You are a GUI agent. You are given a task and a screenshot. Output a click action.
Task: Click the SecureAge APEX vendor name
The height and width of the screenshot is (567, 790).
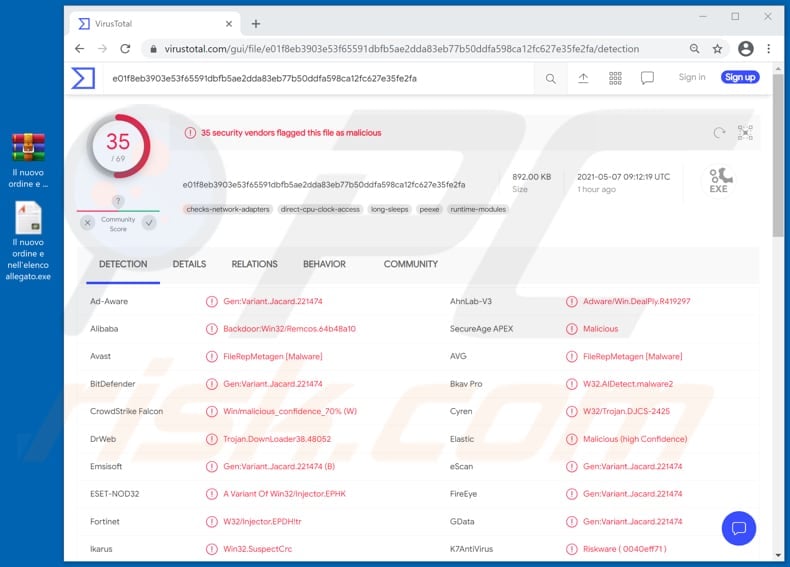pyautogui.click(x=481, y=329)
